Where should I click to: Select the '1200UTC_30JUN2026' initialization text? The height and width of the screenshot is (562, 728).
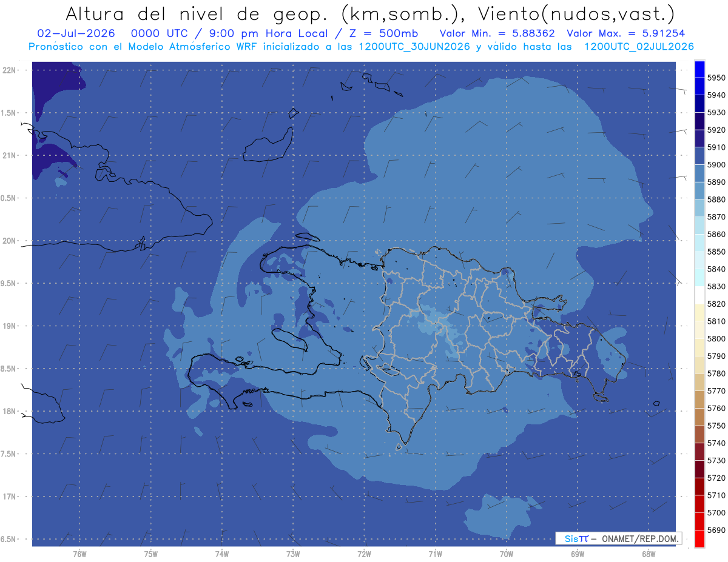click(x=414, y=46)
